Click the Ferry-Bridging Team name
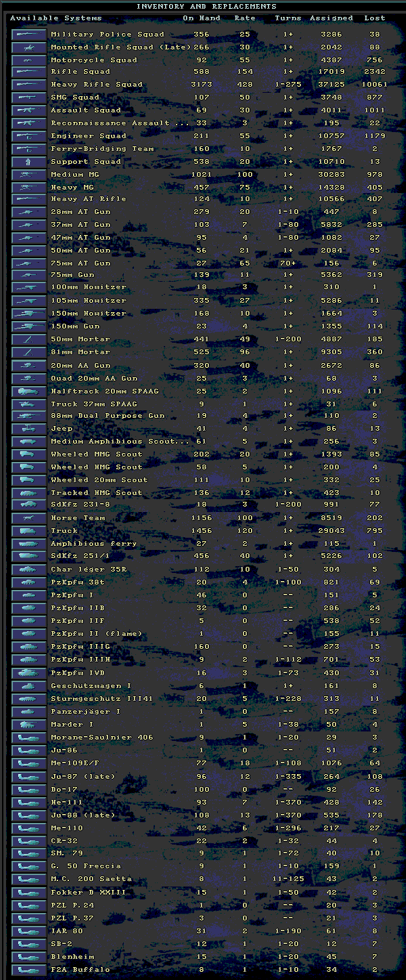 pyautogui.click(x=102, y=149)
